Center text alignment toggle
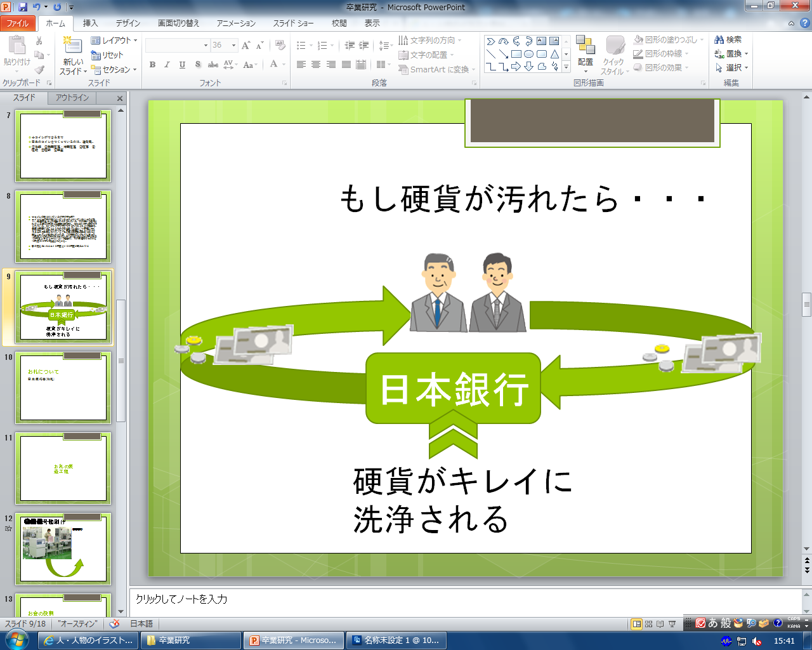 coord(316,65)
